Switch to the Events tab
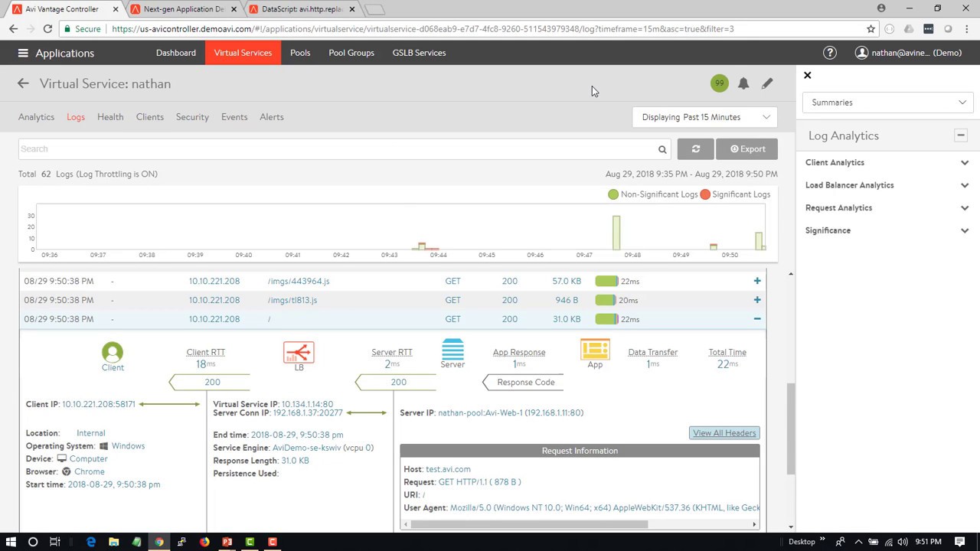 234,117
